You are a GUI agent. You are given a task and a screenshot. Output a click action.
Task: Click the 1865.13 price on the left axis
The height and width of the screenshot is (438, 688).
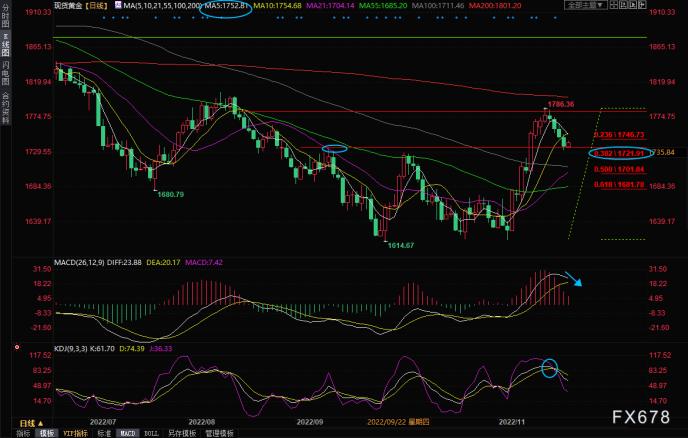tap(38, 47)
